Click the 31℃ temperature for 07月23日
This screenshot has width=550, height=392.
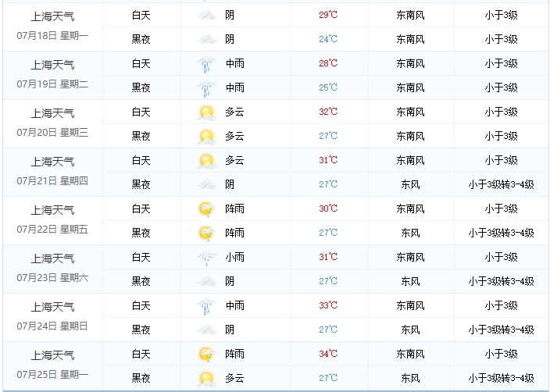click(x=328, y=257)
